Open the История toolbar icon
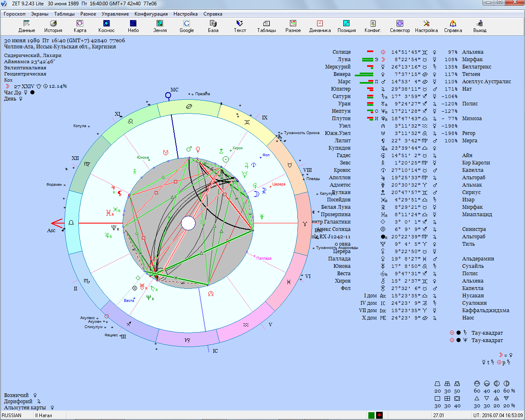525x420 pixels. (x=53, y=26)
